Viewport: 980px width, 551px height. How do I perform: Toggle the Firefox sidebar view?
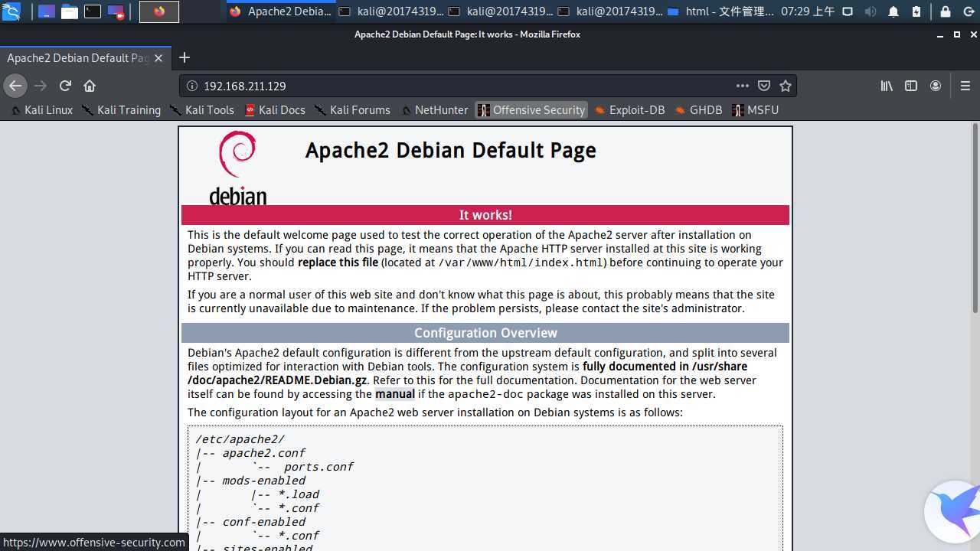(911, 86)
